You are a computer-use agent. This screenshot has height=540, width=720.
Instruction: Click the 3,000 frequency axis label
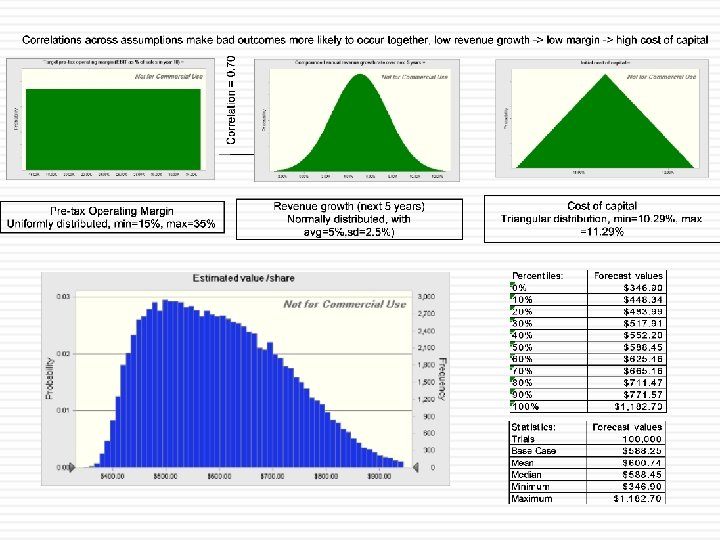(427, 297)
